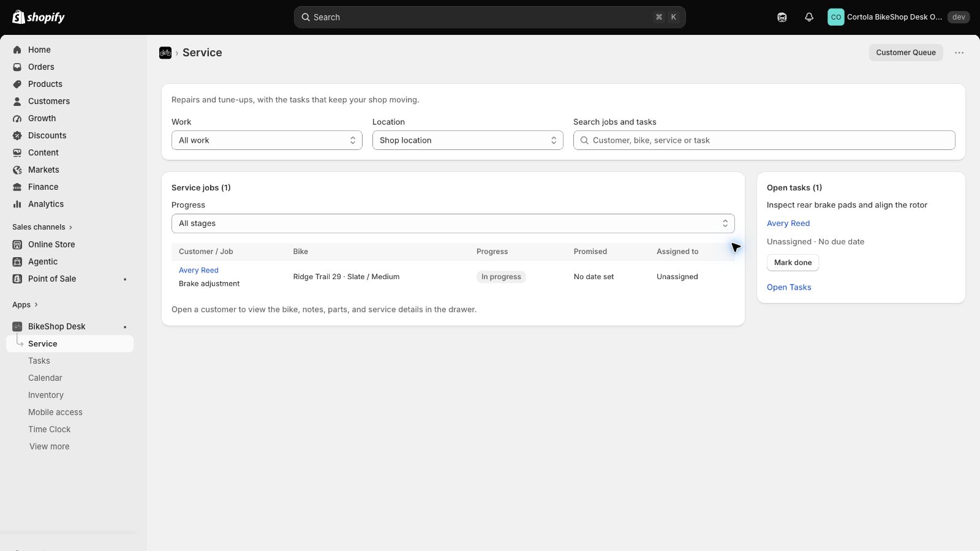
Task: Open the notifications bell icon
Action: point(809,17)
